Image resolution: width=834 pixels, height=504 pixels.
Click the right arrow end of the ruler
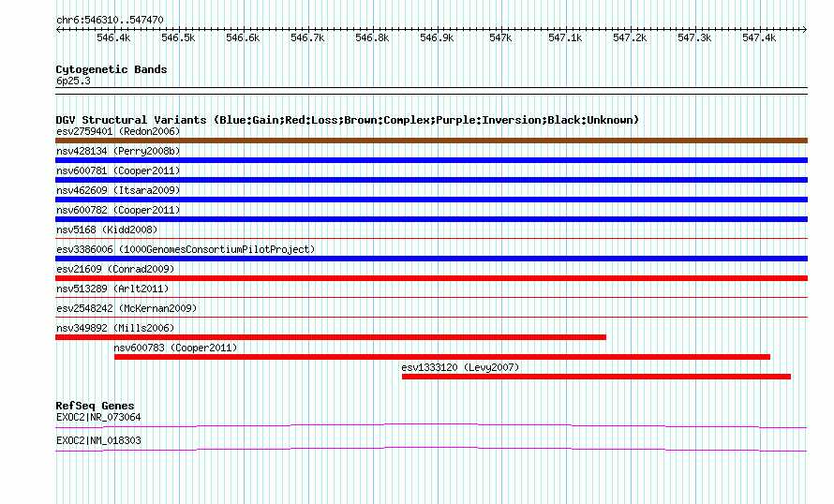[805, 30]
